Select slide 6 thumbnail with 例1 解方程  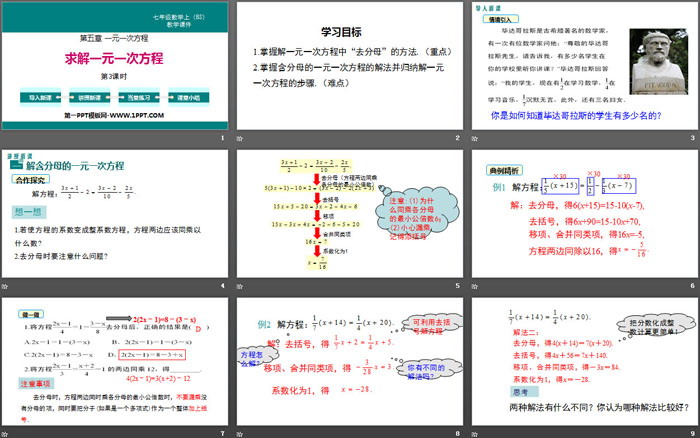point(585,213)
